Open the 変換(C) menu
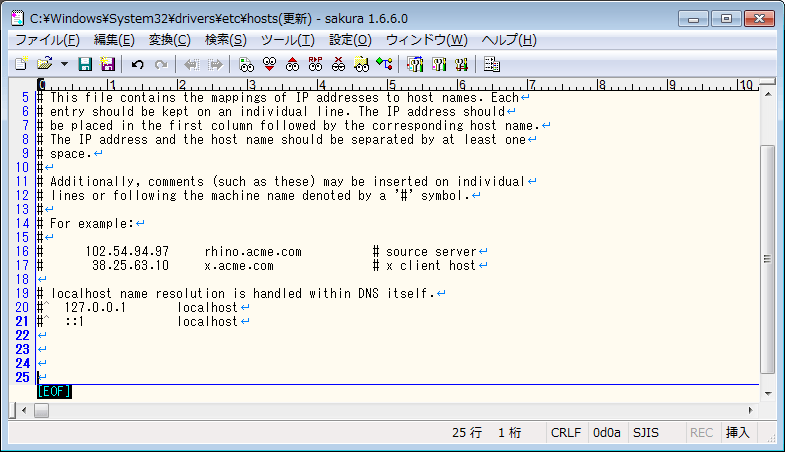 [x=170, y=40]
